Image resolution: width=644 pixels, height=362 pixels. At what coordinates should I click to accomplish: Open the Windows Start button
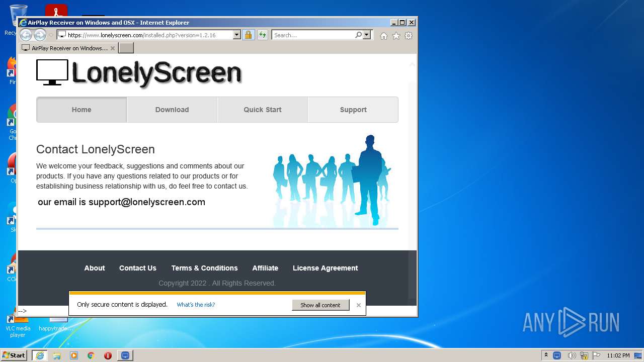(14, 355)
